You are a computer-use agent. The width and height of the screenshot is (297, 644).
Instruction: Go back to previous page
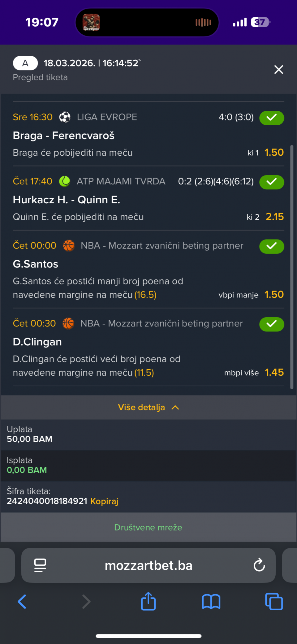point(22,602)
